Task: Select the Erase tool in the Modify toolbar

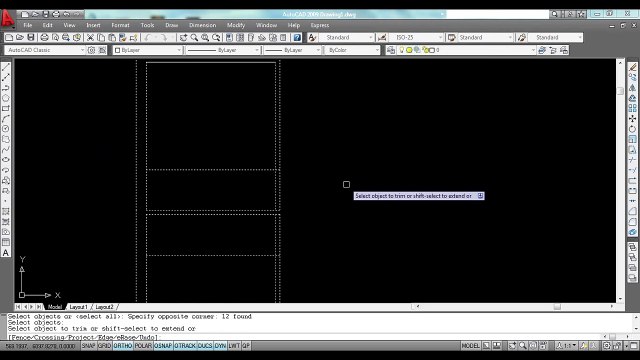Action: [x=632, y=67]
